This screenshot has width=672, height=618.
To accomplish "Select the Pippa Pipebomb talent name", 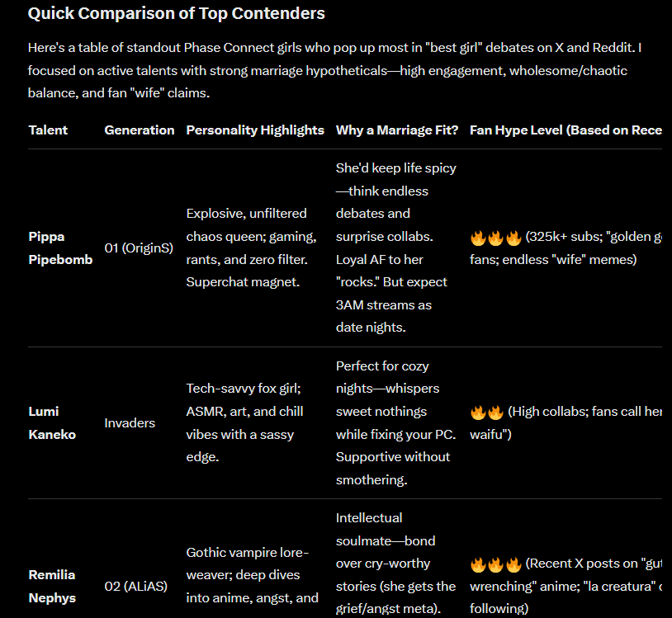I will point(60,248).
